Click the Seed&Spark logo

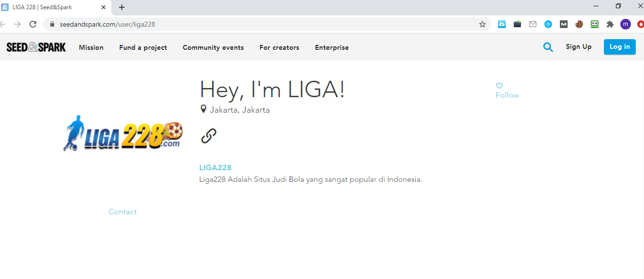point(36,47)
